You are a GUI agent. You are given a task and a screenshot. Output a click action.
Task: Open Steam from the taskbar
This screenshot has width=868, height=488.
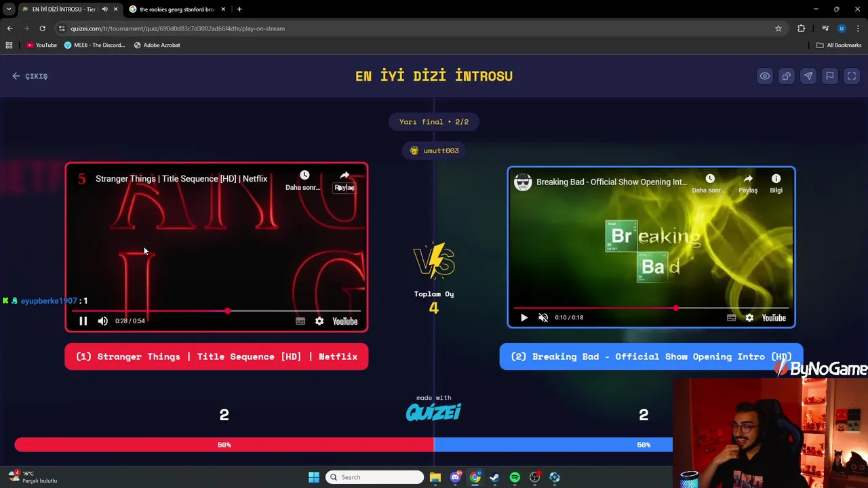coord(495,477)
